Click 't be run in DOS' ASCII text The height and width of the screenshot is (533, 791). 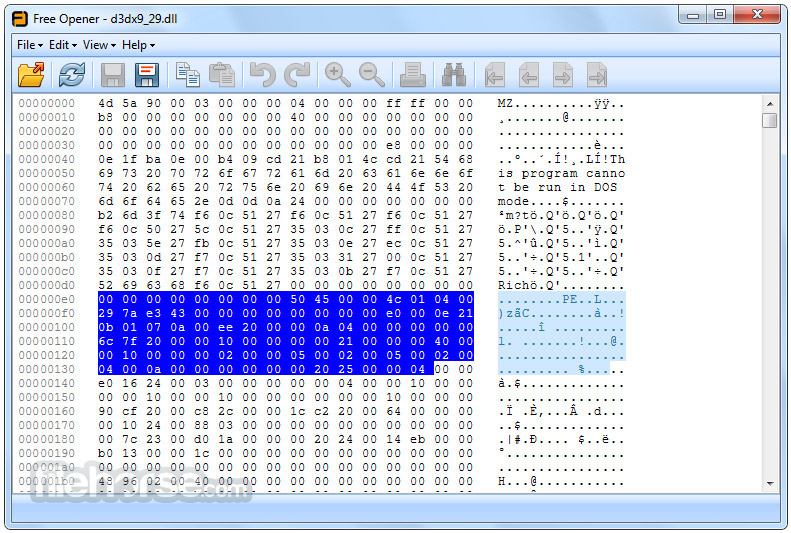pyautogui.click(x=557, y=187)
